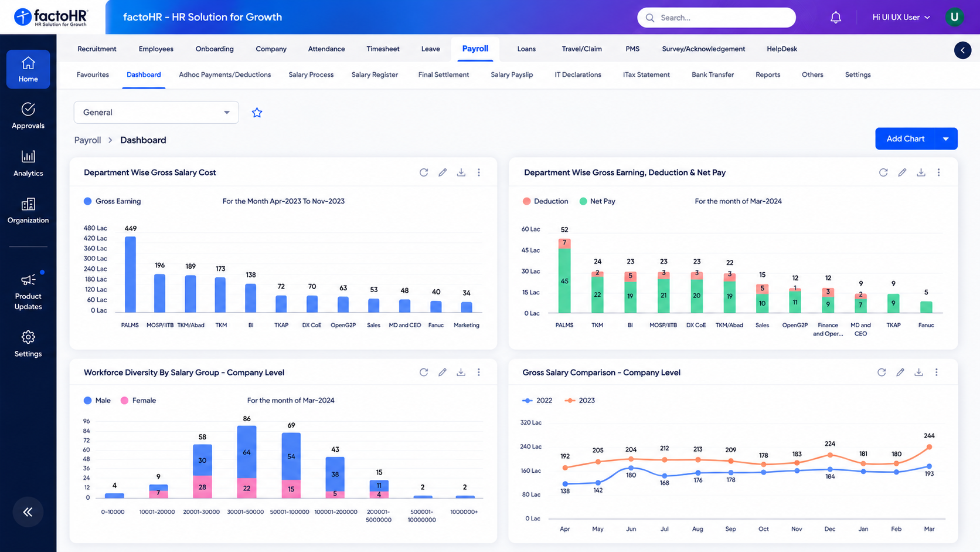
Task: Click the notification bell icon
Action: 836,18
